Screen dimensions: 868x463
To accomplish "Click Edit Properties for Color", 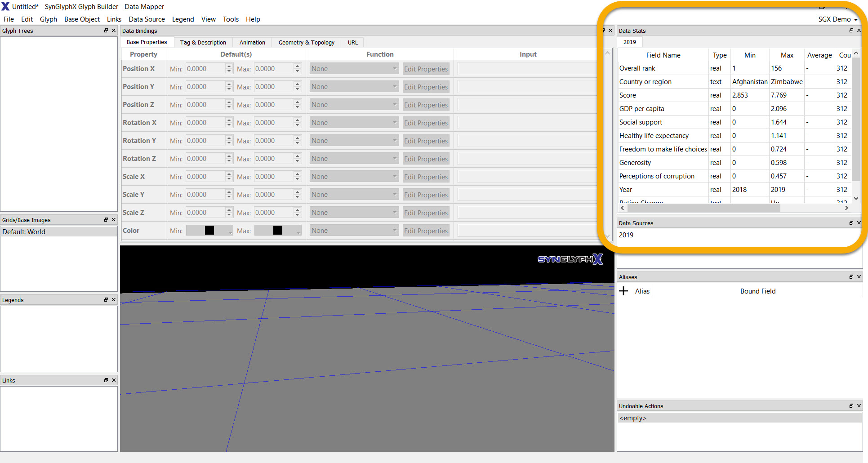I will [426, 231].
